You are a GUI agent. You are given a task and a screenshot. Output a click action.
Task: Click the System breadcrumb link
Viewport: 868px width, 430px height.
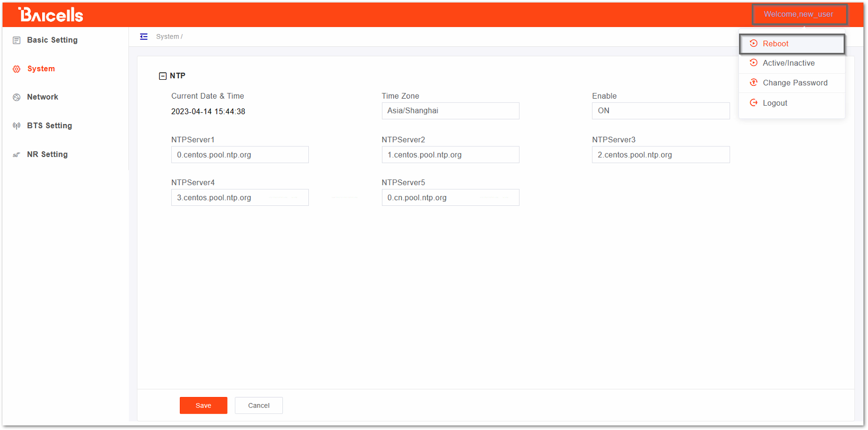click(x=168, y=37)
